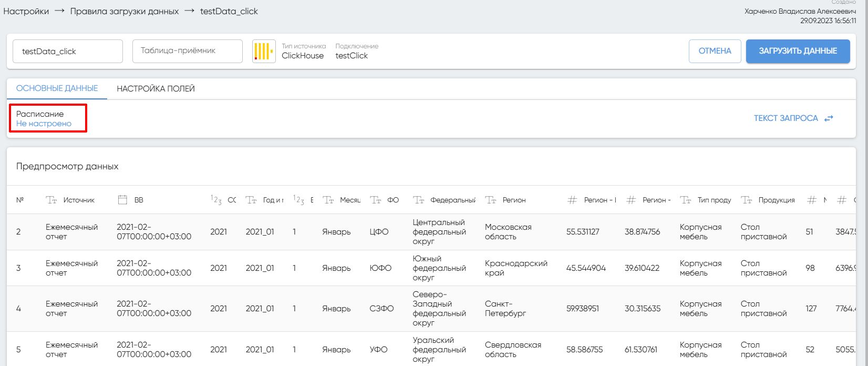Click the text-type icon of Год и column
Image resolution: width=868 pixels, height=366 pixels.
(x=252, y=200)
